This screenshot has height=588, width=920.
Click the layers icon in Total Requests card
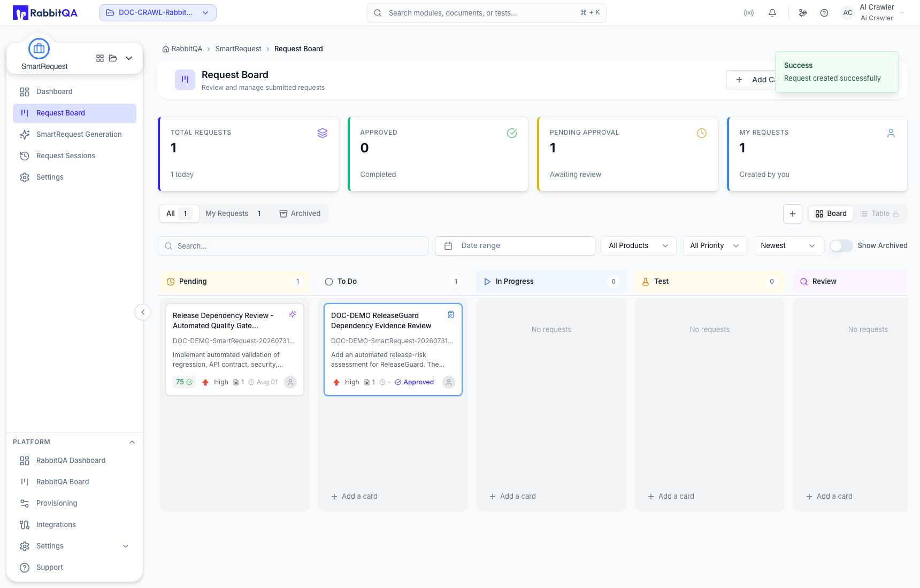(x=323, y=133)
